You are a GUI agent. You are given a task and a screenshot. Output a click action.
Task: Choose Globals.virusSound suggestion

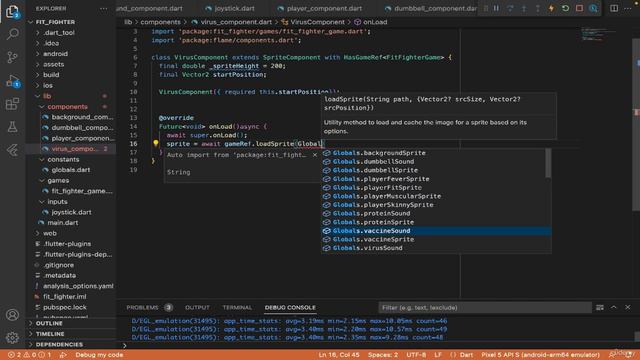(x=436, y=248)
